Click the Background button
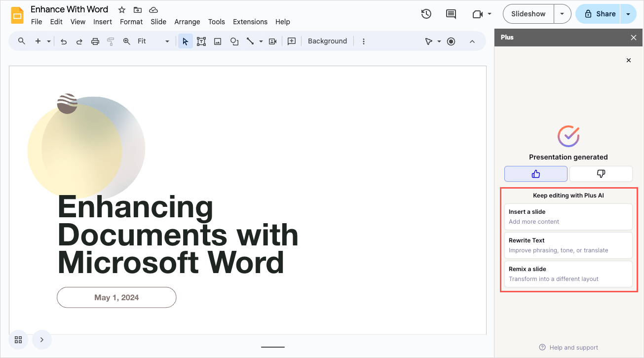 click(327, 41)
